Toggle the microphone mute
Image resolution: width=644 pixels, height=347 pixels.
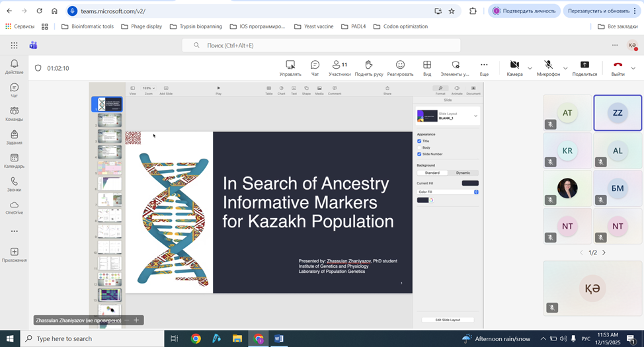tap(548, 65)
